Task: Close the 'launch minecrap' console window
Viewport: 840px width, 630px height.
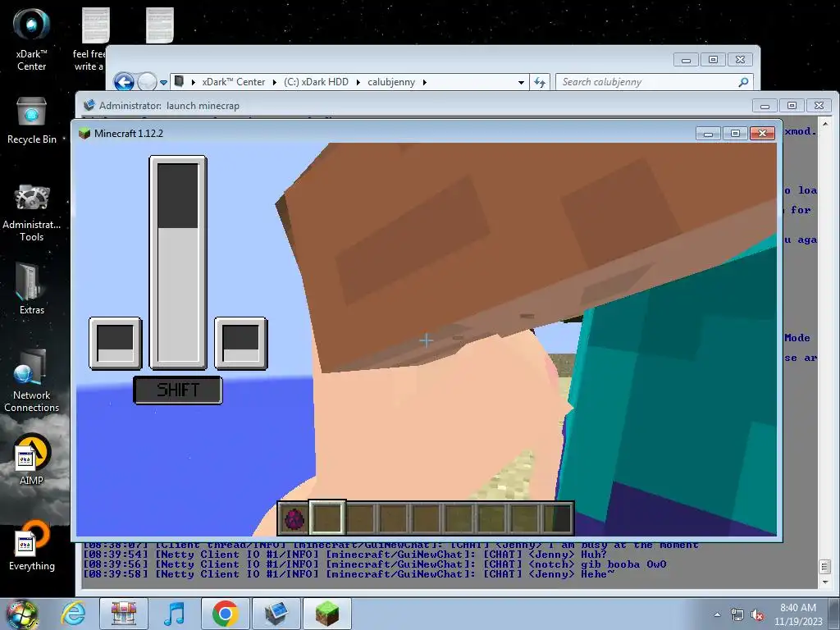Action: coord(819,106)
